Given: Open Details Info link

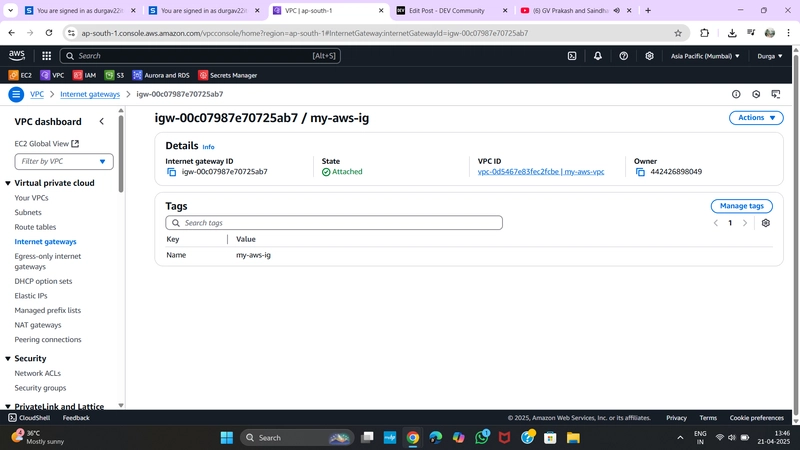Looking at the screenshot, I should coord(208,147).
